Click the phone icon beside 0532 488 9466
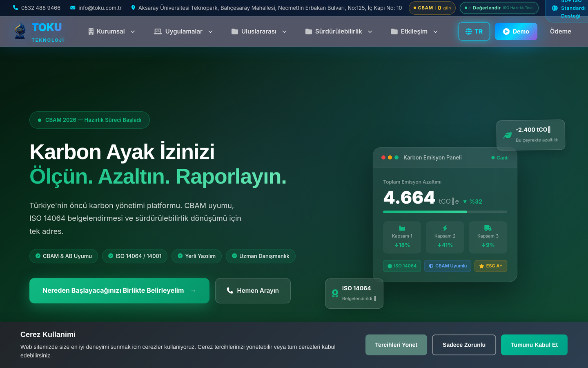The height and width of the screenshot is (368, 588). (x=16, y=8)
